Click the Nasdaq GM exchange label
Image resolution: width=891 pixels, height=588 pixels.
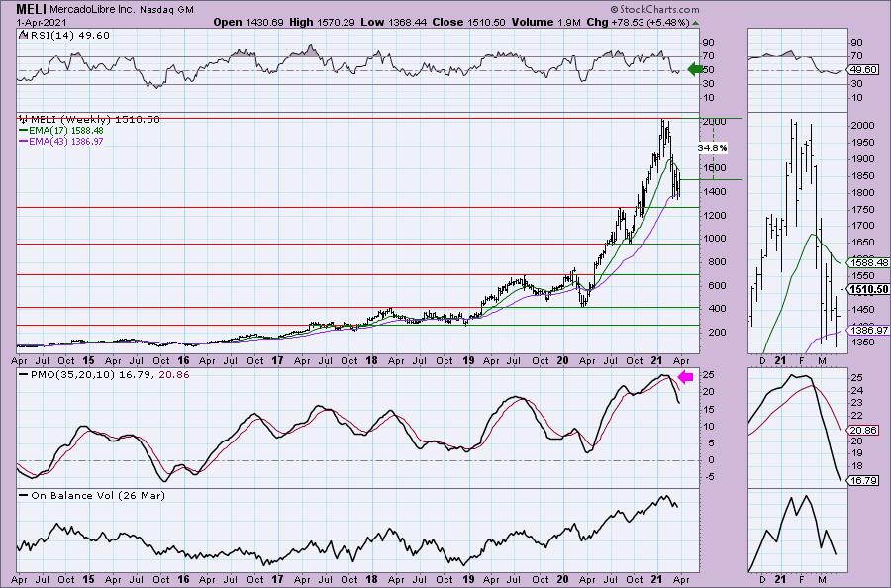pos(167,10)
